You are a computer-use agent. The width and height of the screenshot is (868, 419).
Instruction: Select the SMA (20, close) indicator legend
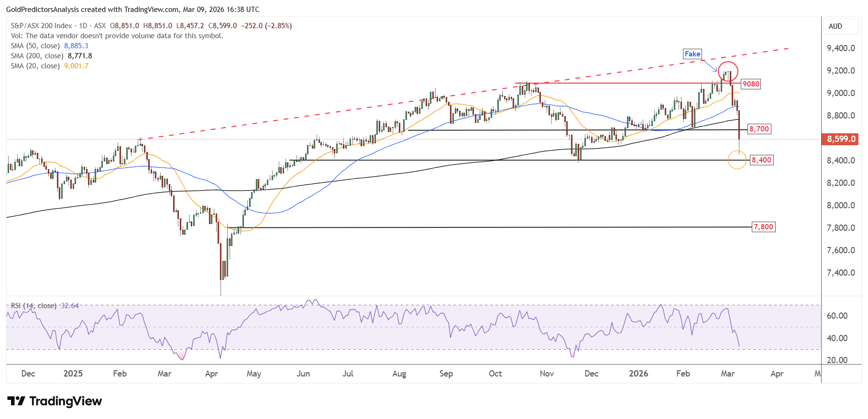[x=50, y=66]
